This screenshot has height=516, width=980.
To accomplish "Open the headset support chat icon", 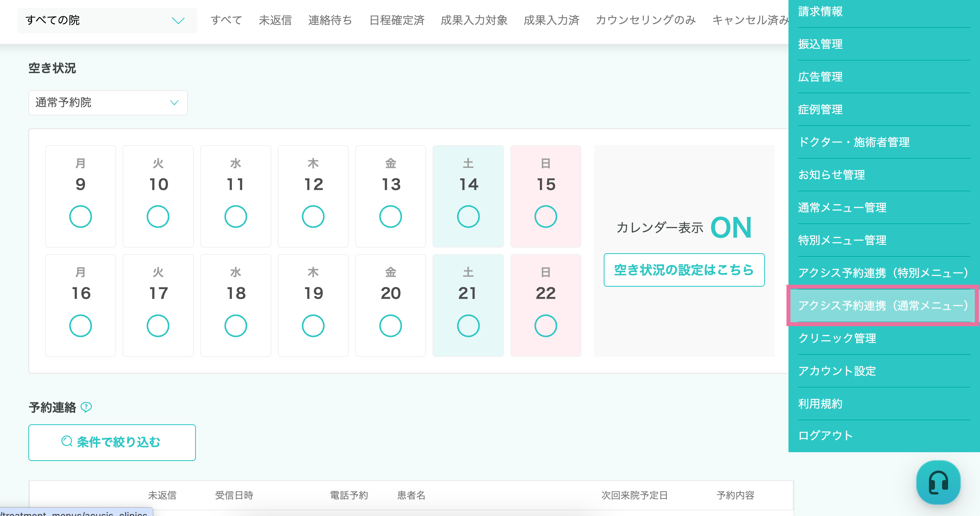I will (938, 482).
